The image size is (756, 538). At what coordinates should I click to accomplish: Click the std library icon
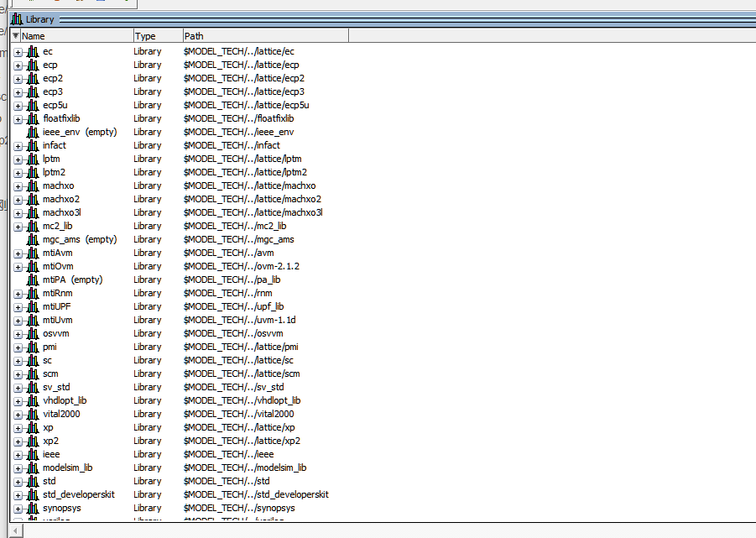[33, 481]
